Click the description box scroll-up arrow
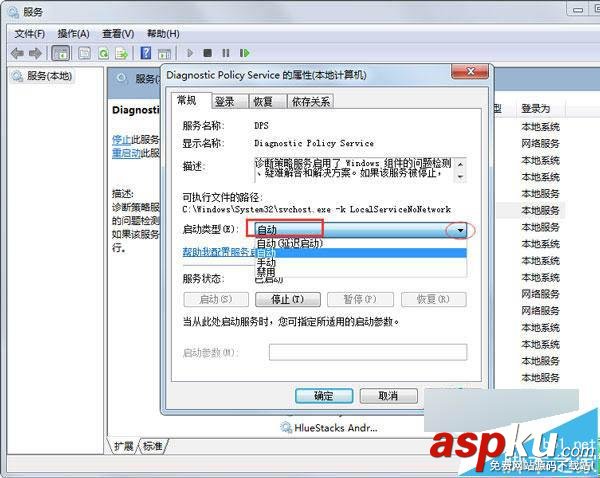The height and width of the screenshot is (478, 600). coord(461,164)
